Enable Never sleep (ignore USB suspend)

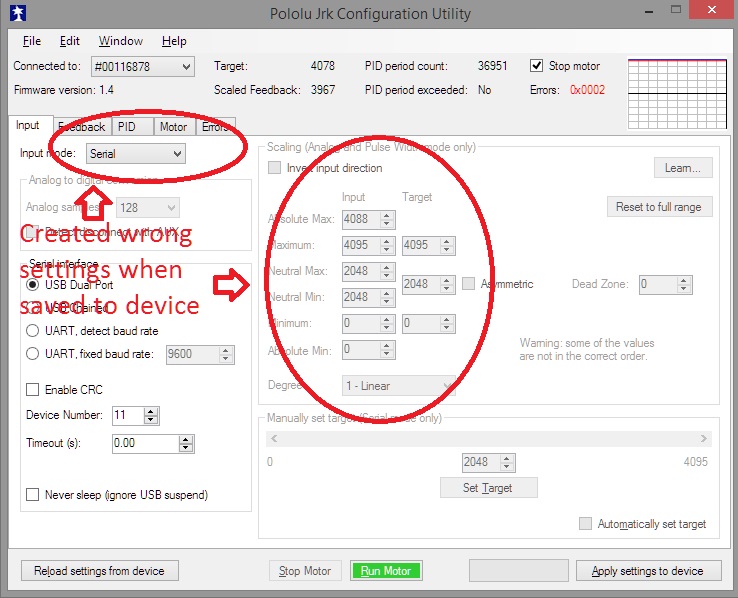pyautogui.click(x=32, y=494)
